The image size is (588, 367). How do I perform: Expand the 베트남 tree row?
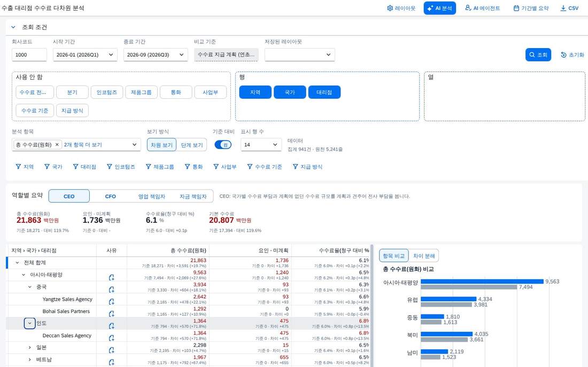click(29, 360)
